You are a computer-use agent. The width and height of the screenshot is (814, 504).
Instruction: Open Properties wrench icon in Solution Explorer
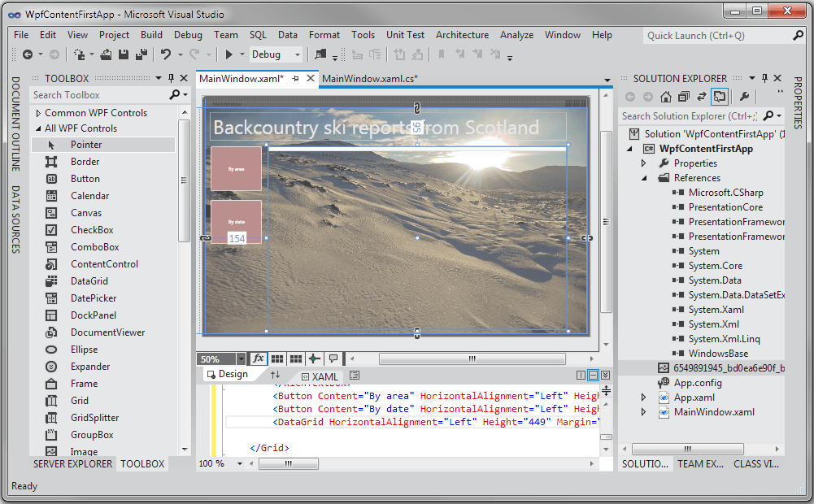[x=743, y=97]
